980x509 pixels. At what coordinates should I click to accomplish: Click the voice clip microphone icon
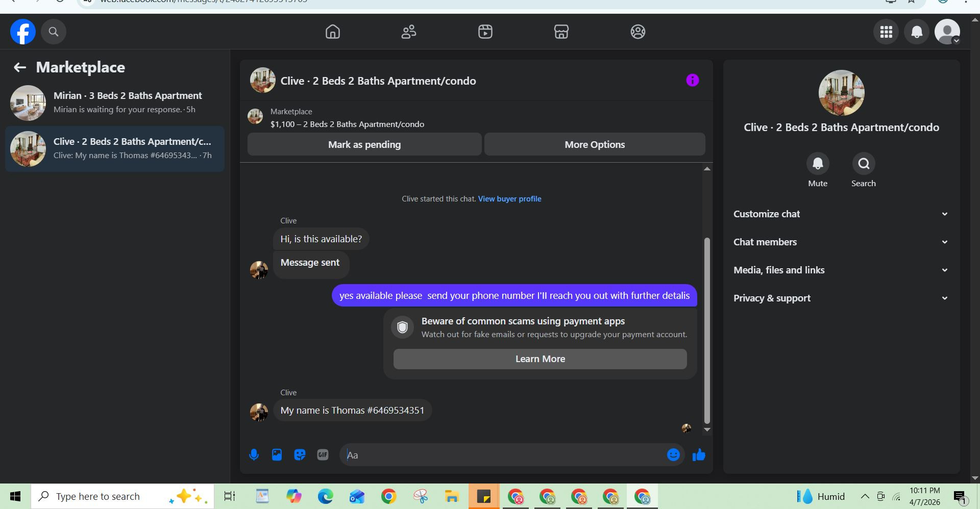point(254,455)
